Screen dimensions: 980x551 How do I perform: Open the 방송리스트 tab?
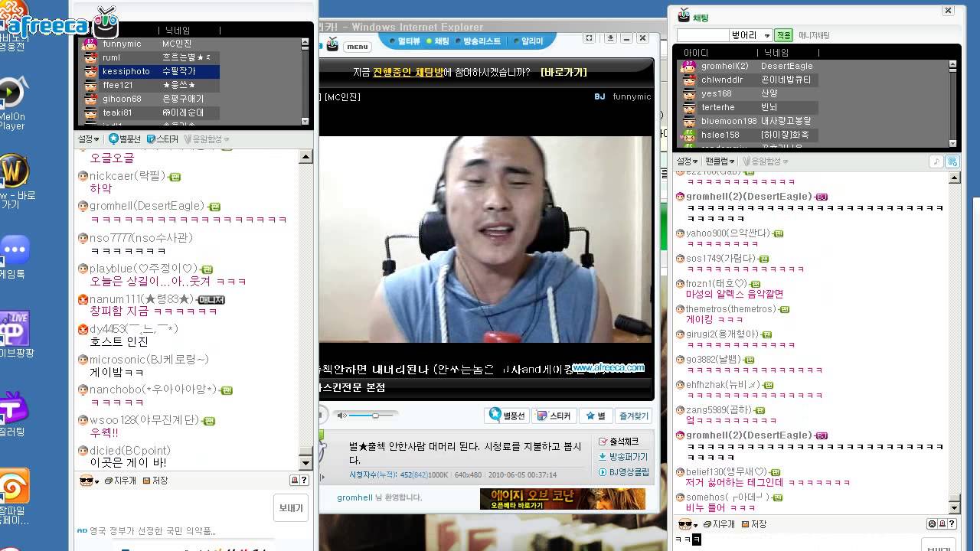(479, 41)
